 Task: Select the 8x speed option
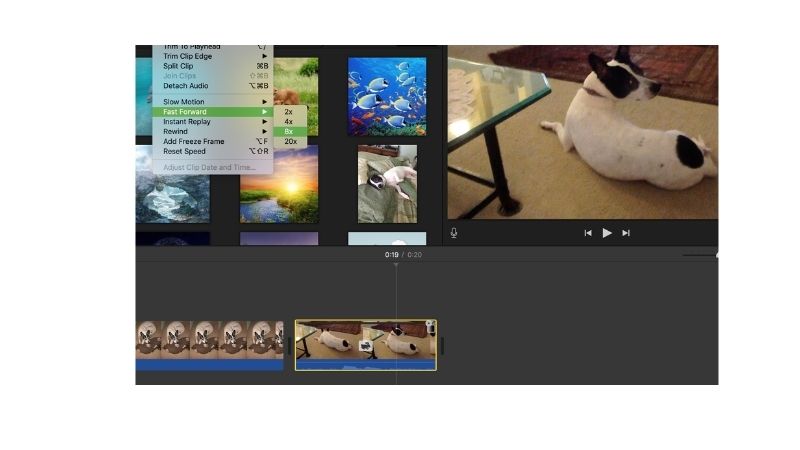tap(289, 131)
